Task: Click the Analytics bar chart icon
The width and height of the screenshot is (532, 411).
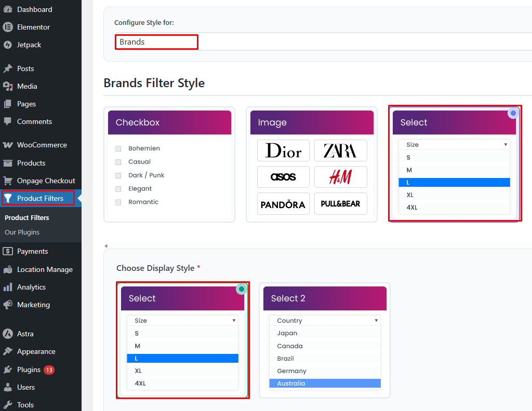Action: pyautogui.click(x=8, y=287)
